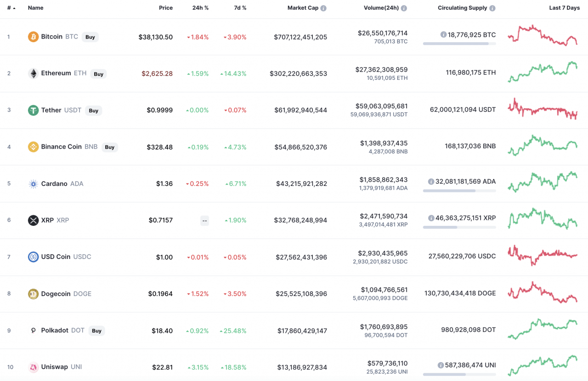The height and width of the screenshot is (381, 588).
Task: Click the Cardano coin logo icon
Action: [33, 184]
